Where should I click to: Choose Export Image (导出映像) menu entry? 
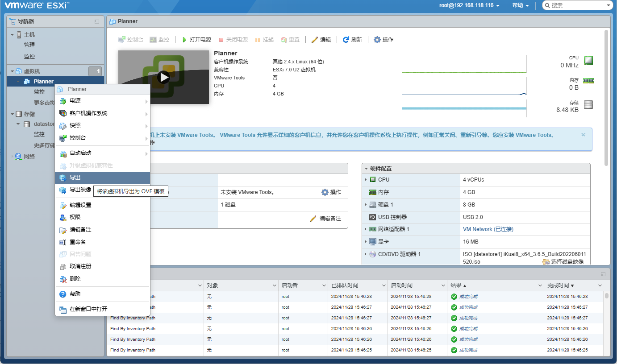[x=80, y=190]
